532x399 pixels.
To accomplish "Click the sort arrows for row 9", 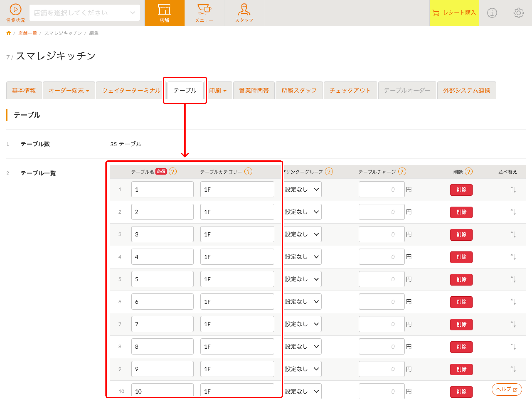I will click(x=513, y=369).
